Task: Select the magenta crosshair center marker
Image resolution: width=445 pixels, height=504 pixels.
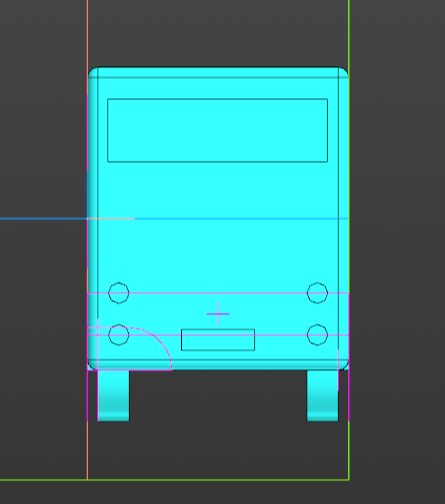Action: click(218, 314)
